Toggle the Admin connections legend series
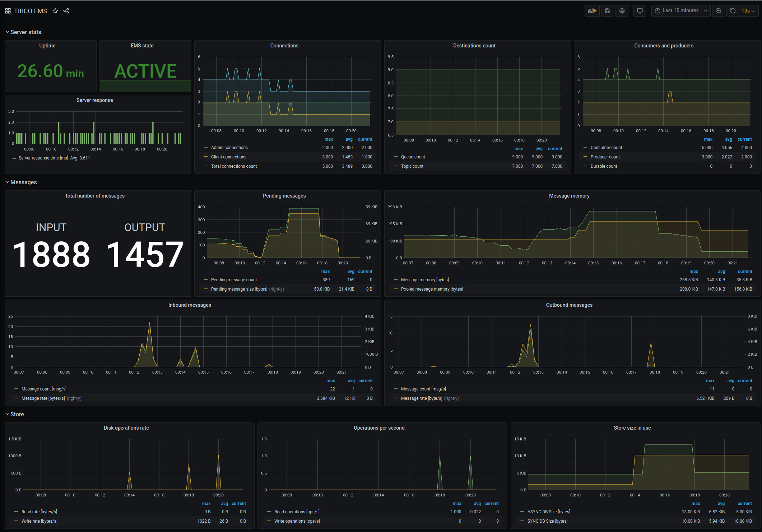 (229, 148)
